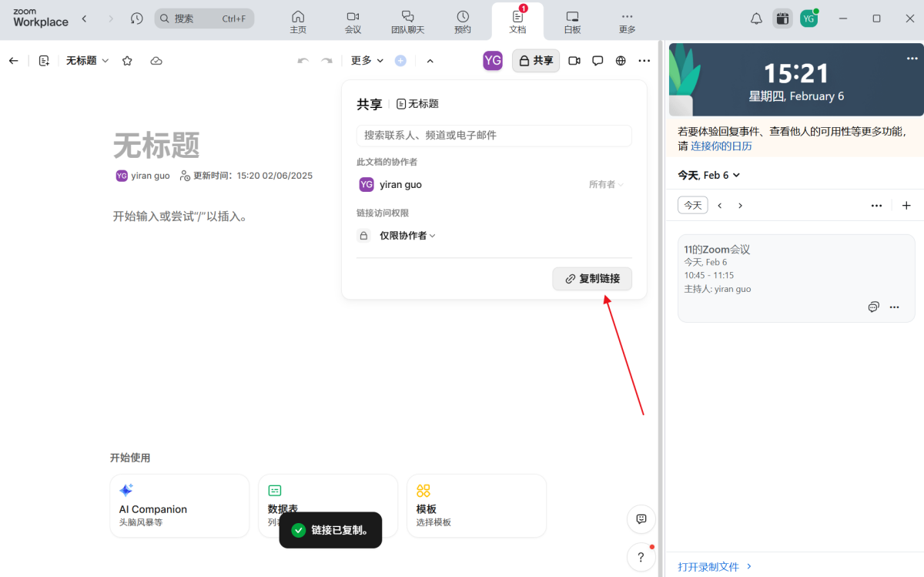Open the 文档 (Docs) section
The image size is (924, 577).
click(517, 18)
